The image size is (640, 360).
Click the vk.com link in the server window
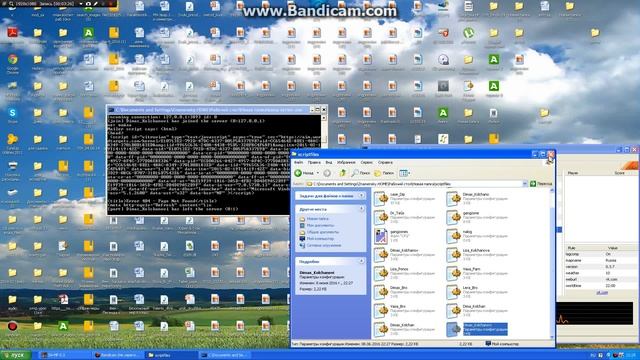(602, 293)
